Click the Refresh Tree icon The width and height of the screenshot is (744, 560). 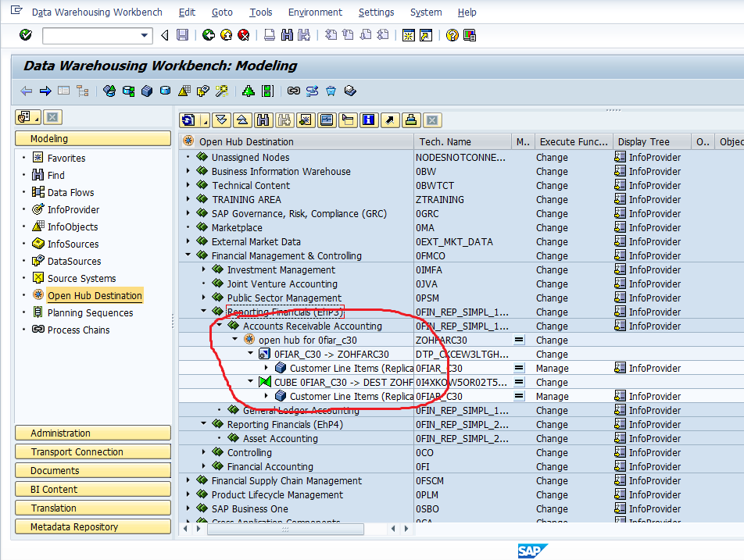(188, 120)
